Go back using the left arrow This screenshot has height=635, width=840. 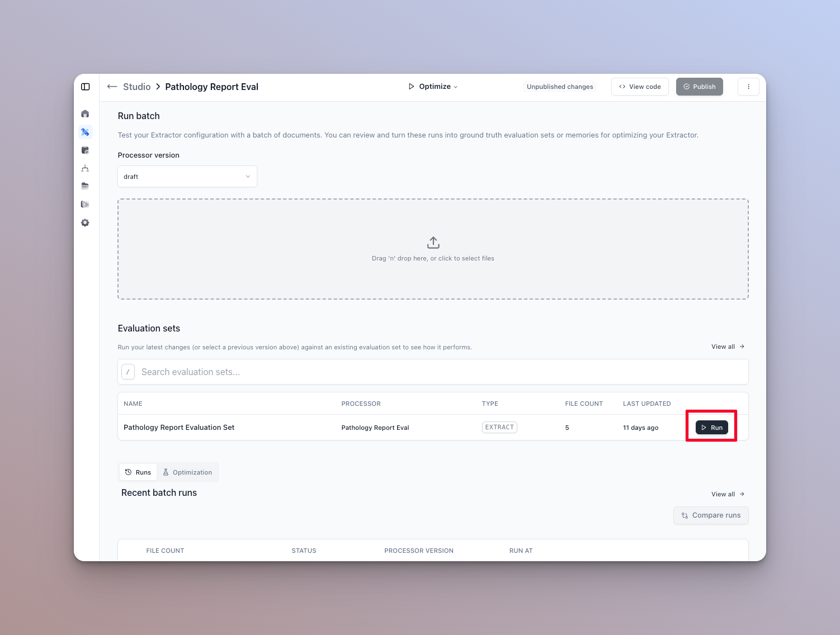tap(112, 87)
